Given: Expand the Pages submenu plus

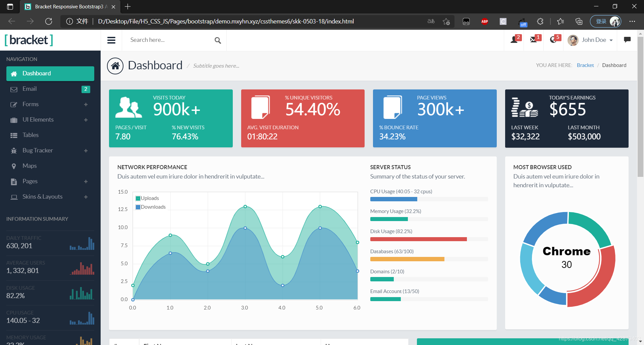Looking at the screenshot, I should [86, 182].
